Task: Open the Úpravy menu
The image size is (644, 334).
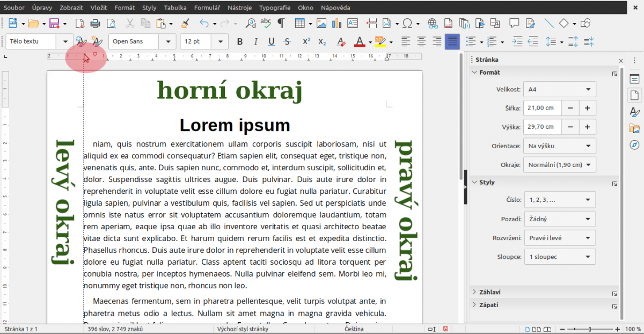Action: click(42, 8)
